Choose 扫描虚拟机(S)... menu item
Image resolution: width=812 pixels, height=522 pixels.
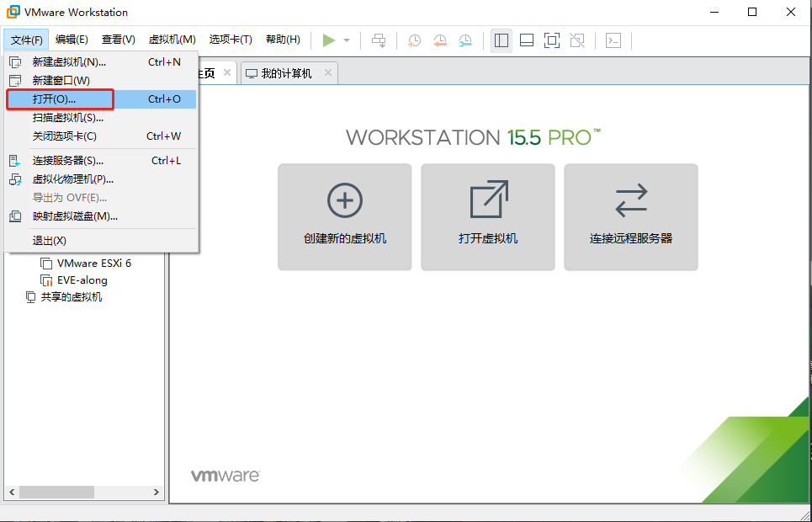(101, 118)
